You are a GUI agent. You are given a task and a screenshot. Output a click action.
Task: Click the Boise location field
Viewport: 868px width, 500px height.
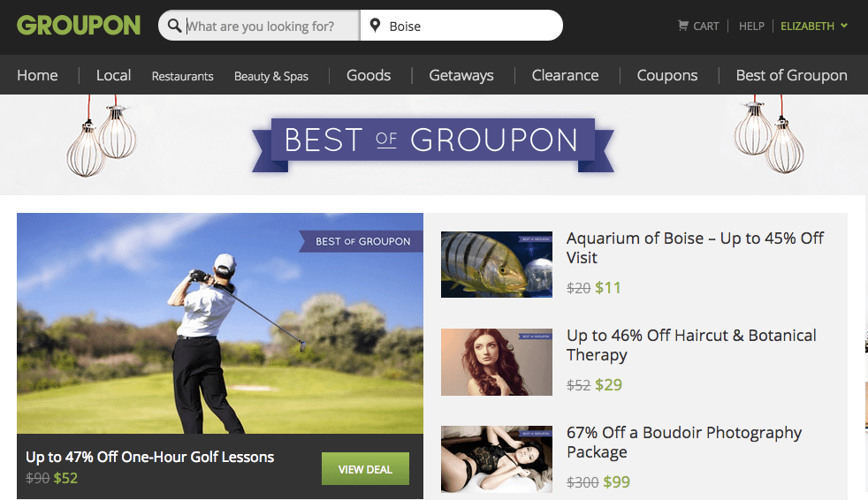pyautogui.click(x=468, y=26)
